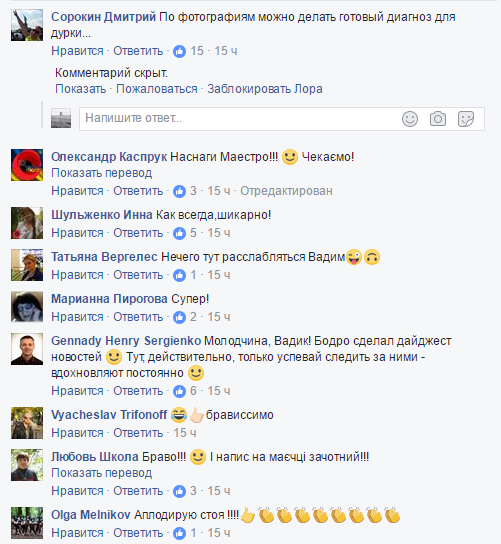Reply to Марианна Пирогова via 'Ответить'
Viewport: 501px width, 544px height.
pos(138,317)
